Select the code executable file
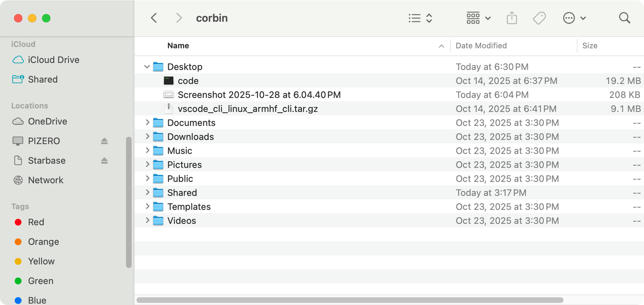This screenshot has width=644, height=305. click(x=188, y=81)
